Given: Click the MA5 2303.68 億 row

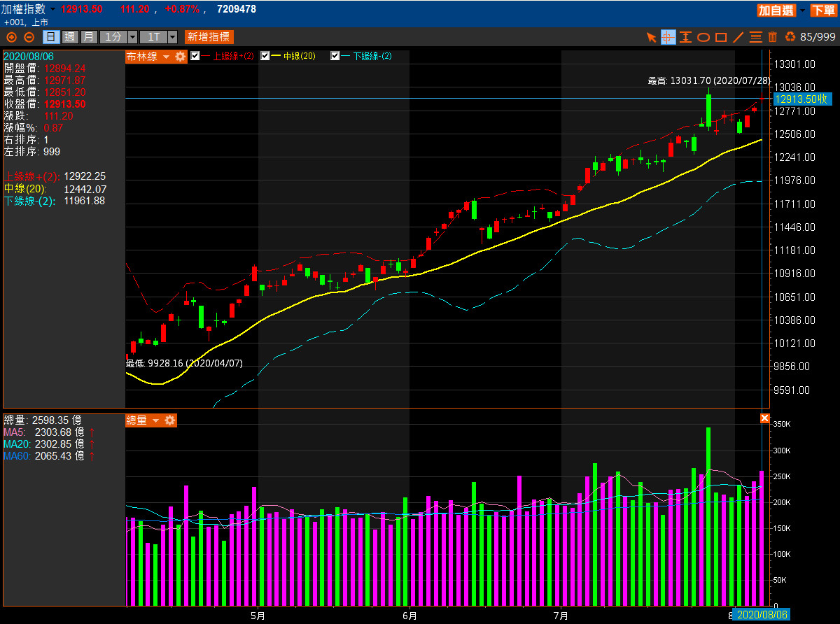Looking at the screenshot, I should 49,432.
